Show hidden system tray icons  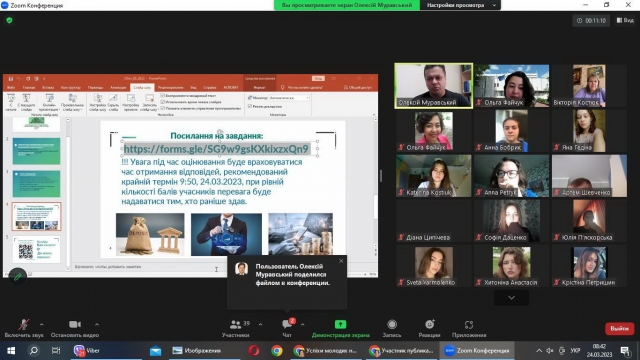coord(539,351)
